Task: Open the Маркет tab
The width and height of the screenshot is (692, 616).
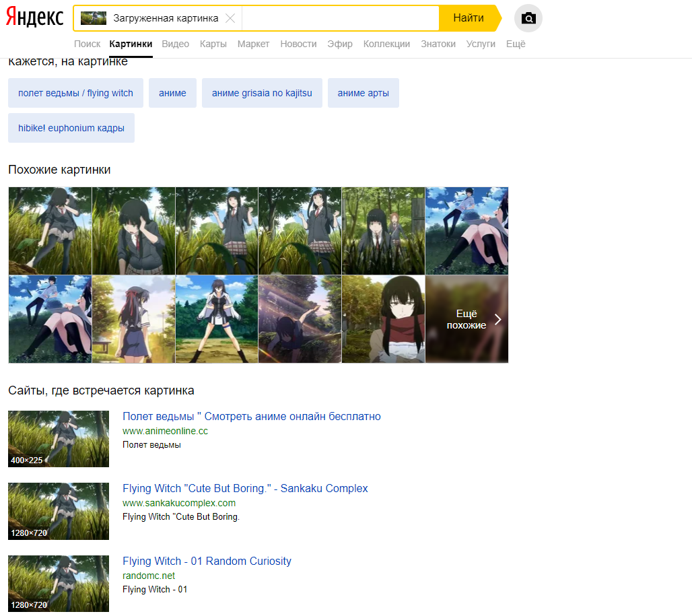Action: 253,44
